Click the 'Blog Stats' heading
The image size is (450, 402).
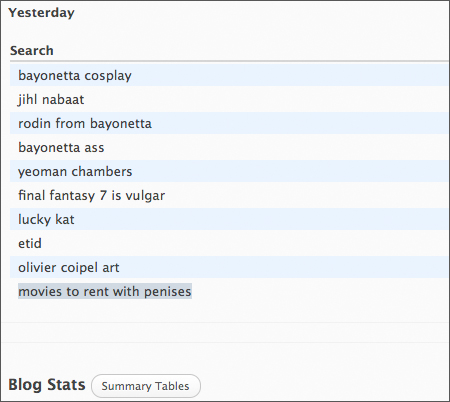[47, 385]
